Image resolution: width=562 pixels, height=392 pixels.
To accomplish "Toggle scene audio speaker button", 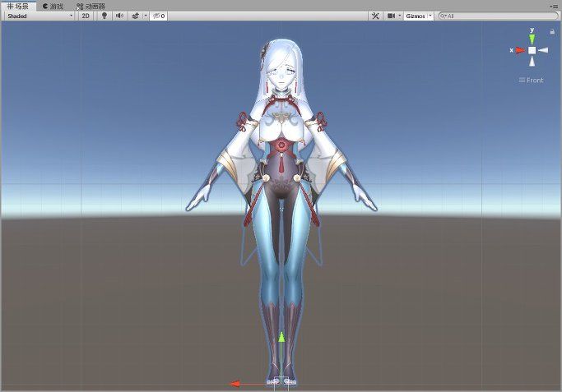I will (119, 16).
